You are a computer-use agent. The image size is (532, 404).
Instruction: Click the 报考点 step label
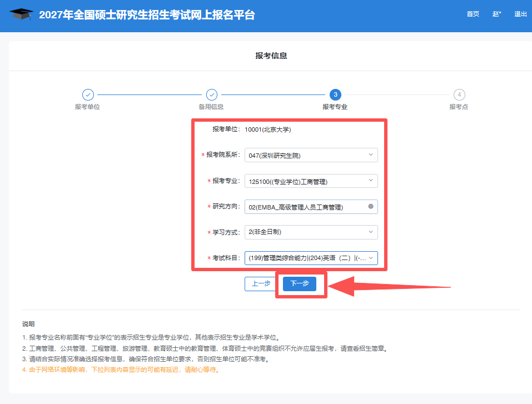tap(459, 107)
